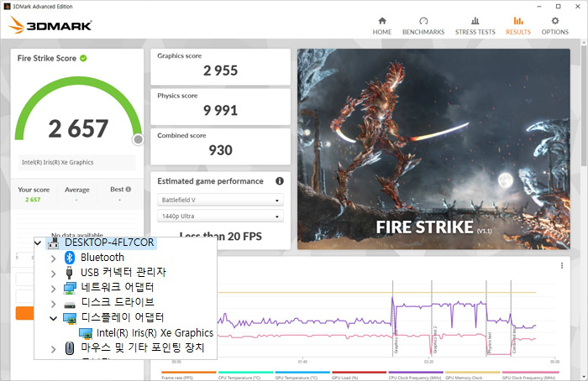Viewport: 588px width, 381px height.
Task: Click the 3DMark logo
Action: pyautogui.click(x=50, y=25)
